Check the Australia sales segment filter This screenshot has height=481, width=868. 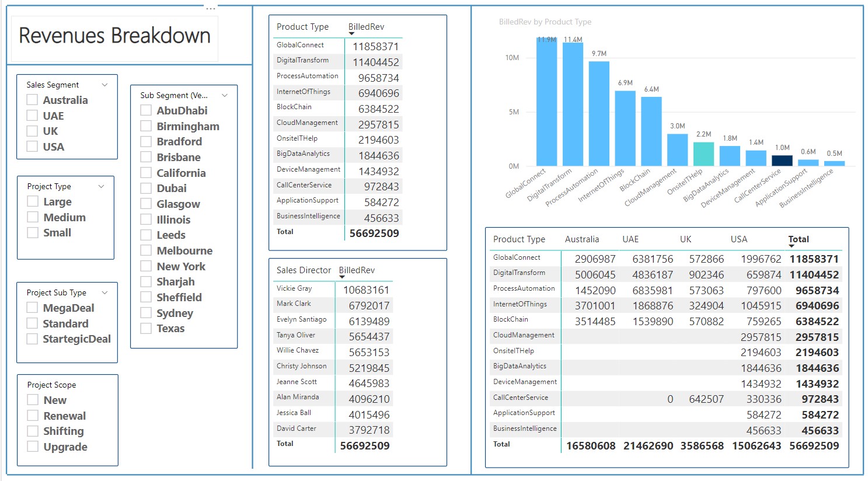coord(33,100)
